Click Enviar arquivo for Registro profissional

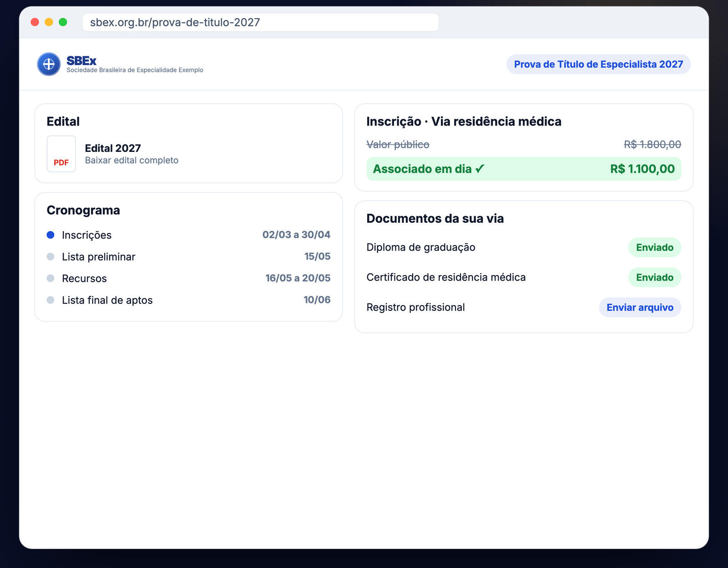tap(640, 307)
